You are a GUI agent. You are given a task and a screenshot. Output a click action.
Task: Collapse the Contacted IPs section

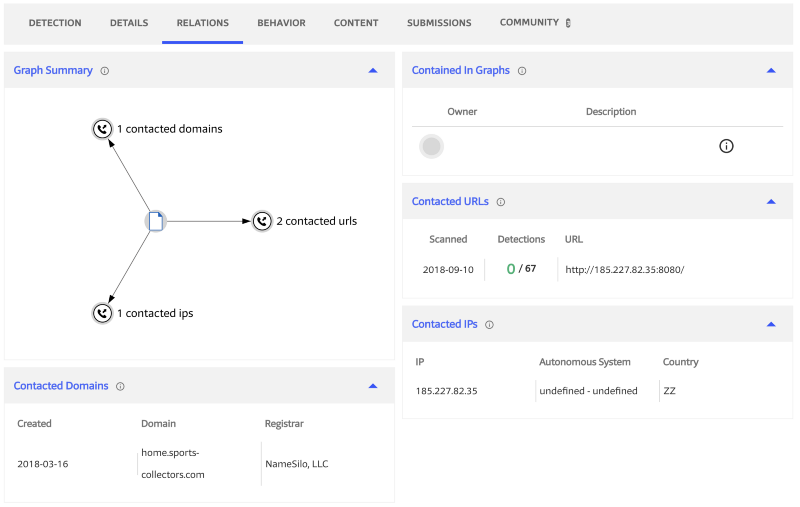tap(771, 325)
